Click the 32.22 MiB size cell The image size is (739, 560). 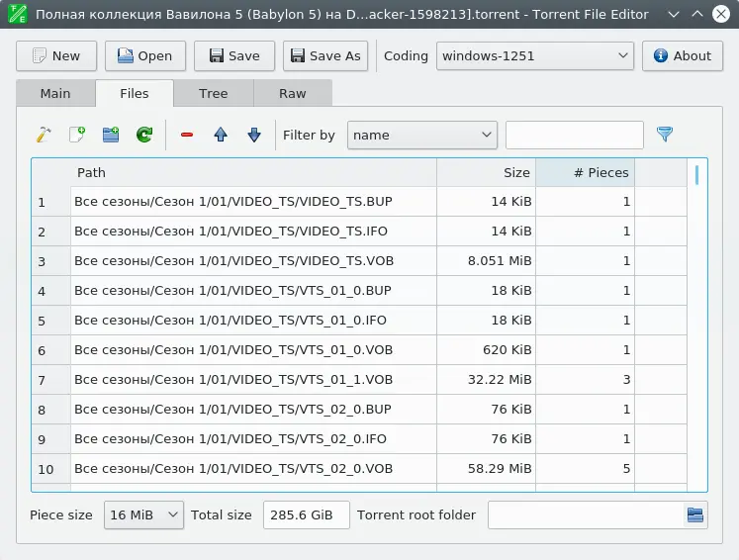click(487, 380)
